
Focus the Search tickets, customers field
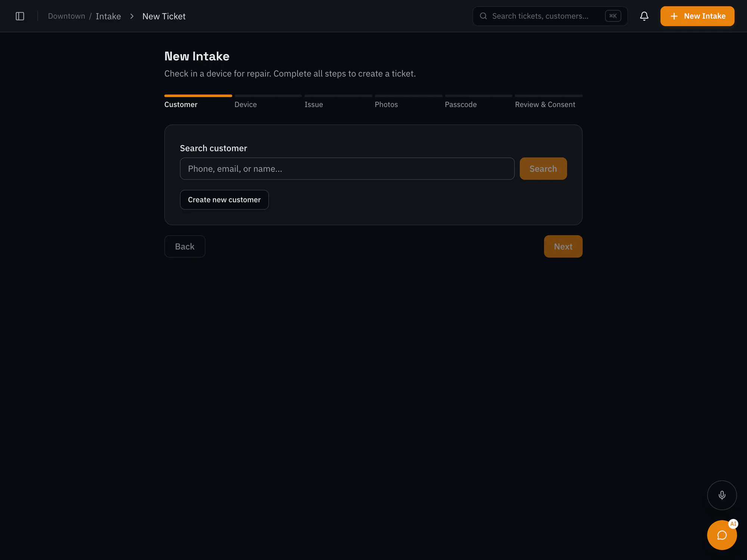pos(550,16)
